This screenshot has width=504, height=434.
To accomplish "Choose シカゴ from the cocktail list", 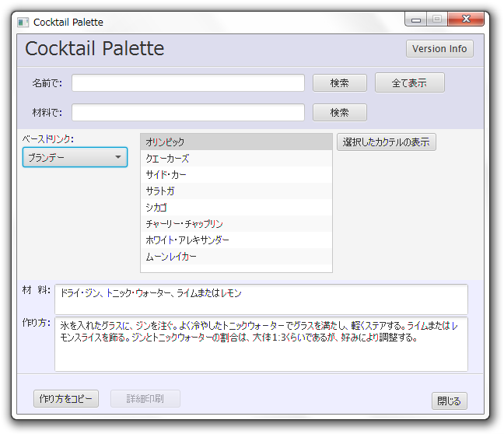I will 236,208.
